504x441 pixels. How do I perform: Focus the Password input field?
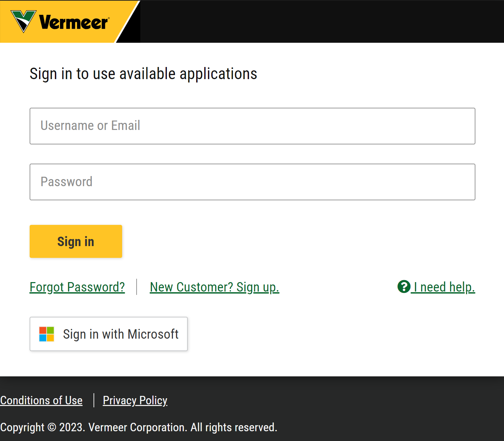pos(252,182)
